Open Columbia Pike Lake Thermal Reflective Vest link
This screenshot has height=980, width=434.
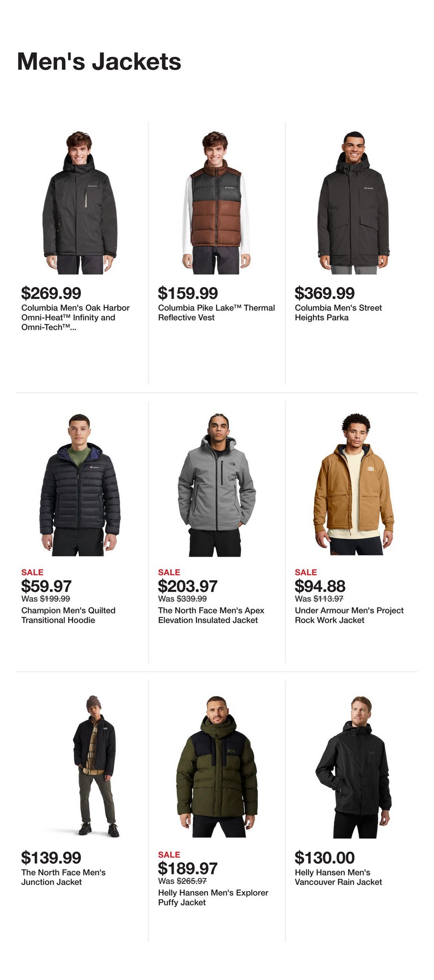(x=216, y=313)
